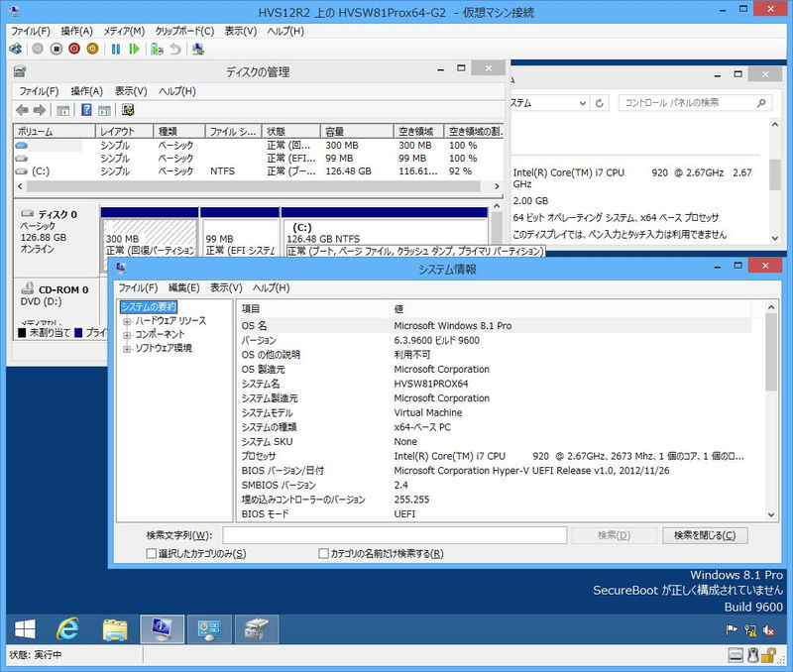Switch to System Information taskbar button
This screenshot has height=672, width=793.
pyautogui.click(x=162, y=629)
